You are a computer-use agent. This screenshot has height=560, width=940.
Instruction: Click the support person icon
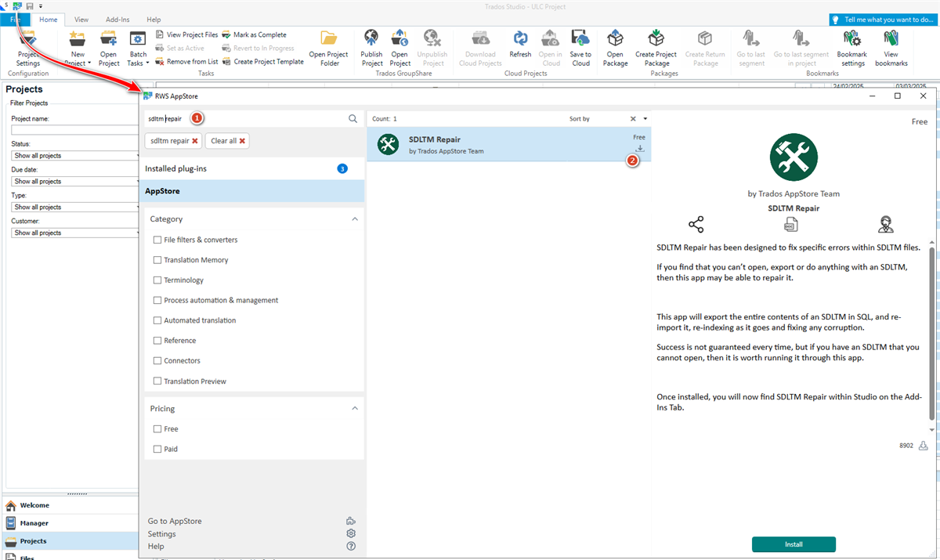pyautogui.click(x=886, y=225)
